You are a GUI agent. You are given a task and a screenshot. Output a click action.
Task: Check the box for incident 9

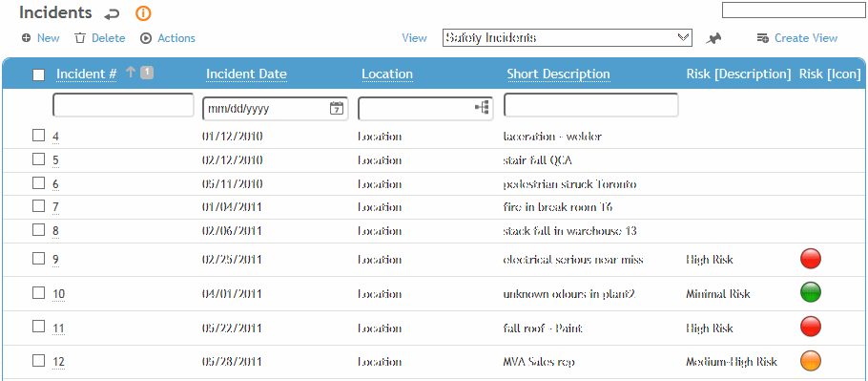38,258
